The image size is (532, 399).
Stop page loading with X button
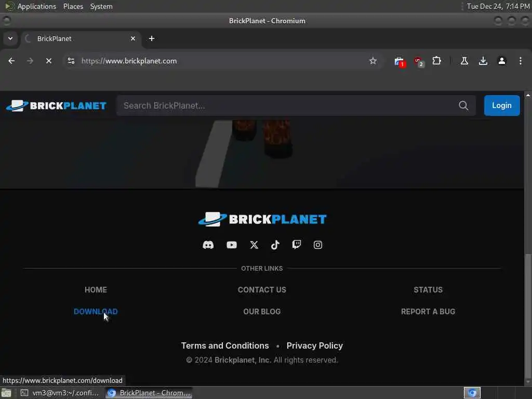[x=49, y=61]
